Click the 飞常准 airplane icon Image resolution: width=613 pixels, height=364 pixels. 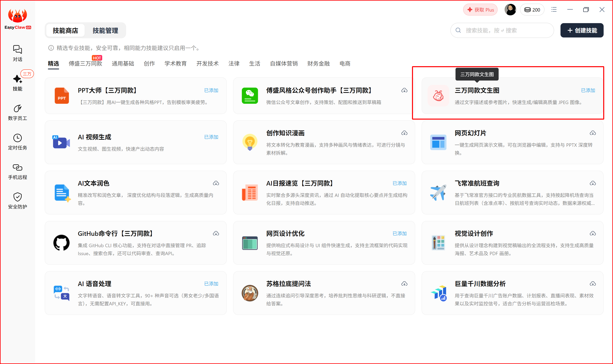coord(438,193)
